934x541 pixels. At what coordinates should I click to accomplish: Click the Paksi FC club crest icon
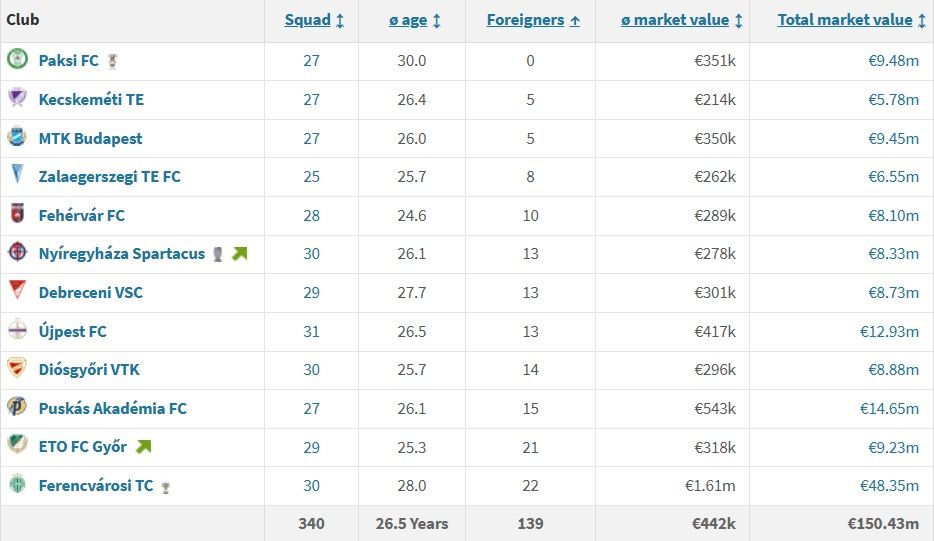17,58
